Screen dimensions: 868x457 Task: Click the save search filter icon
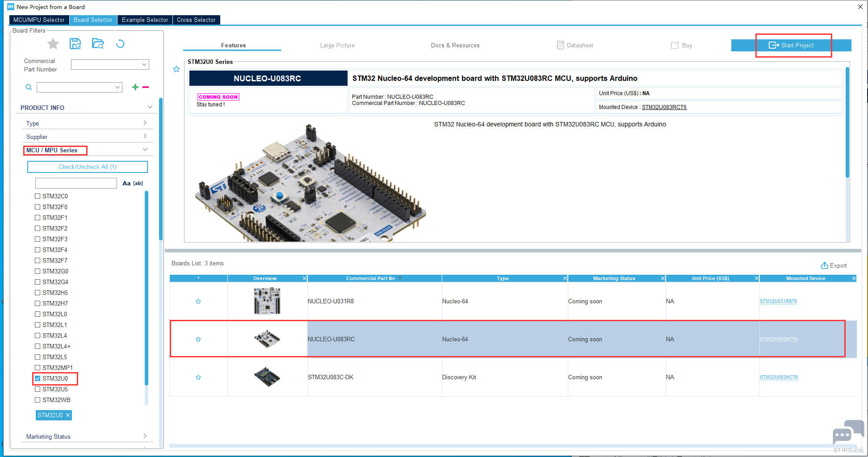[x=75, y=44]
